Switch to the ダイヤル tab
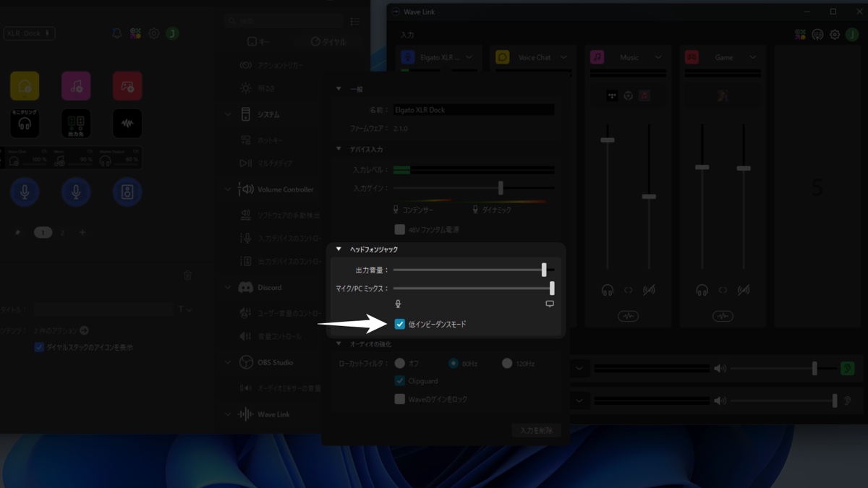This screenshot has width=868, height=488. [328, 42]
